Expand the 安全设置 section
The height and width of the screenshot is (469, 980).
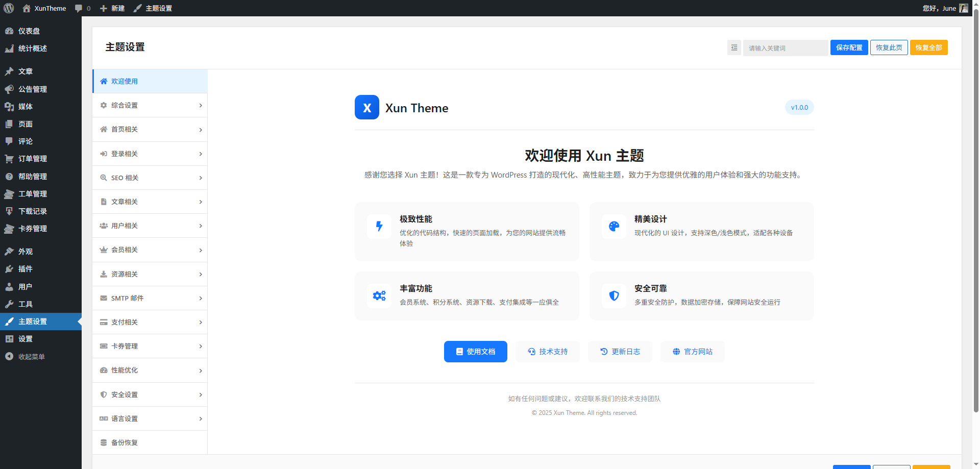click(x=150, y=394)
